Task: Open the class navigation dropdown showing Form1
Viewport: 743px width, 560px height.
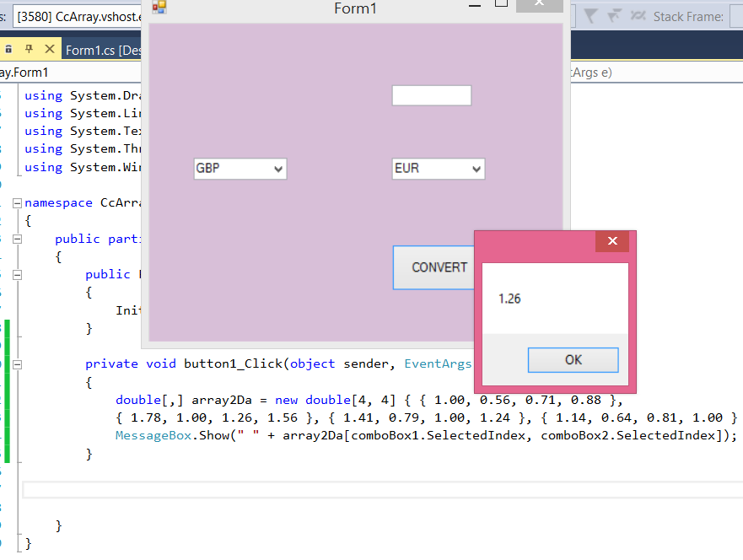Action: tap(71, 73)
